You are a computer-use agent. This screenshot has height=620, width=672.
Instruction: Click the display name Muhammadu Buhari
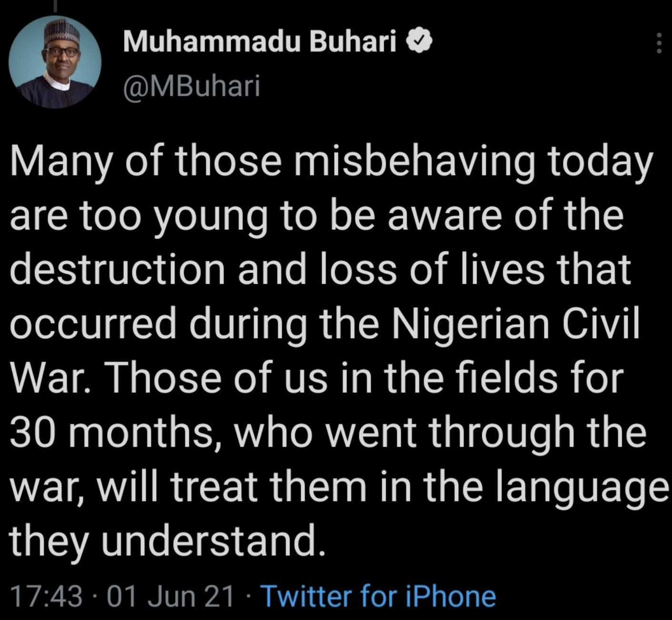(x=260, y=43)
